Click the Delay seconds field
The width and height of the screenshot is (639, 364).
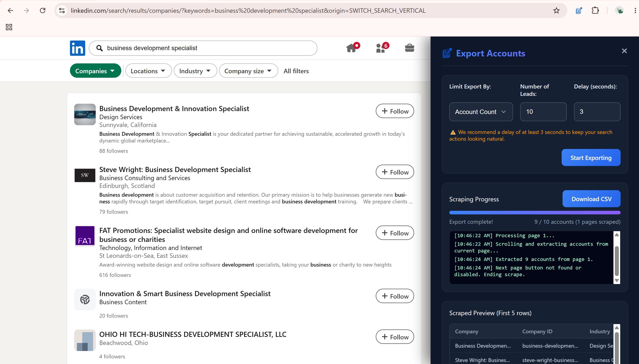tap(597, 112)
